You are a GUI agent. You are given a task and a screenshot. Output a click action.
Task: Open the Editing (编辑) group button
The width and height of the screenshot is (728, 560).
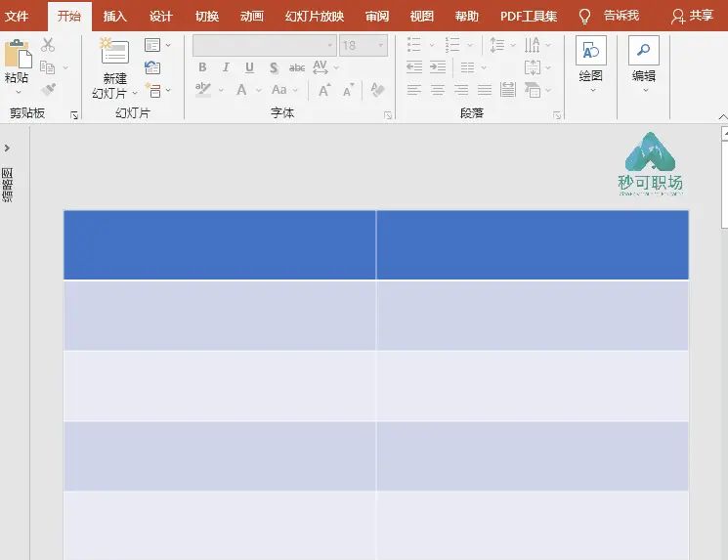coord(644,64)
